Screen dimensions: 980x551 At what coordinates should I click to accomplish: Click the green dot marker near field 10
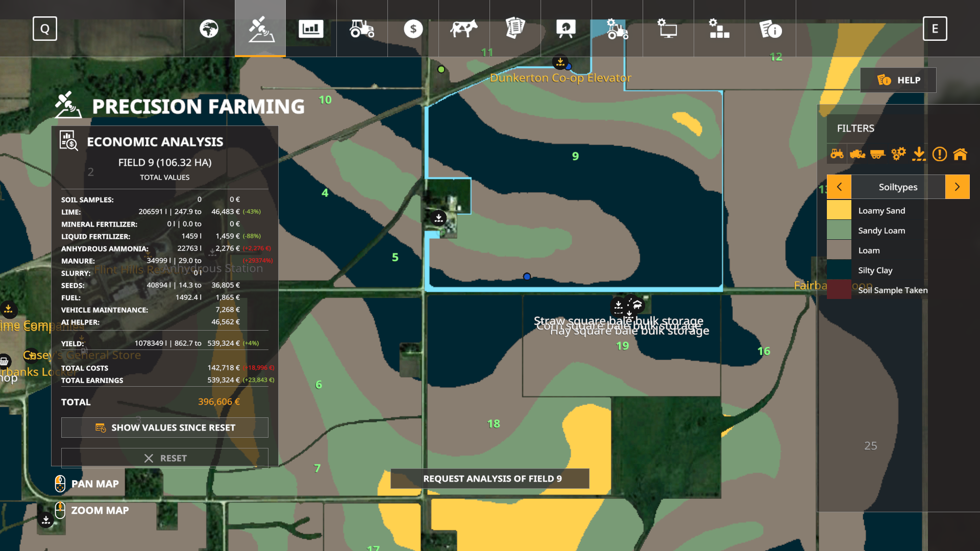click(x=441, y=69)
